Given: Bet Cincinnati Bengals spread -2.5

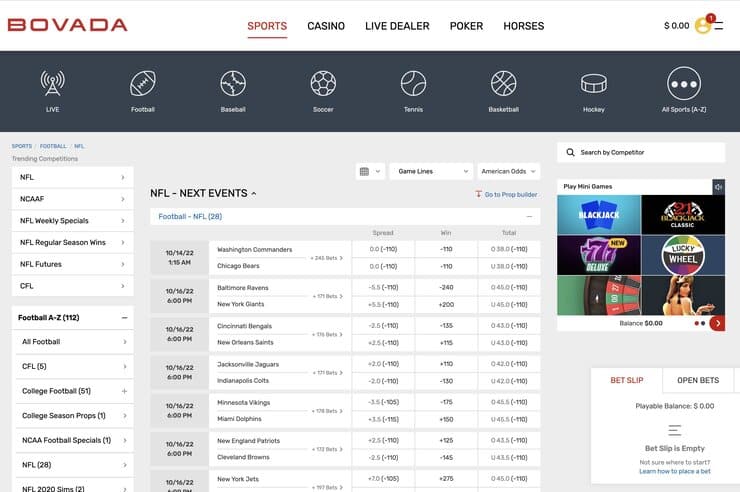Looking at the screenshot, I should click(x=383, y=325).
